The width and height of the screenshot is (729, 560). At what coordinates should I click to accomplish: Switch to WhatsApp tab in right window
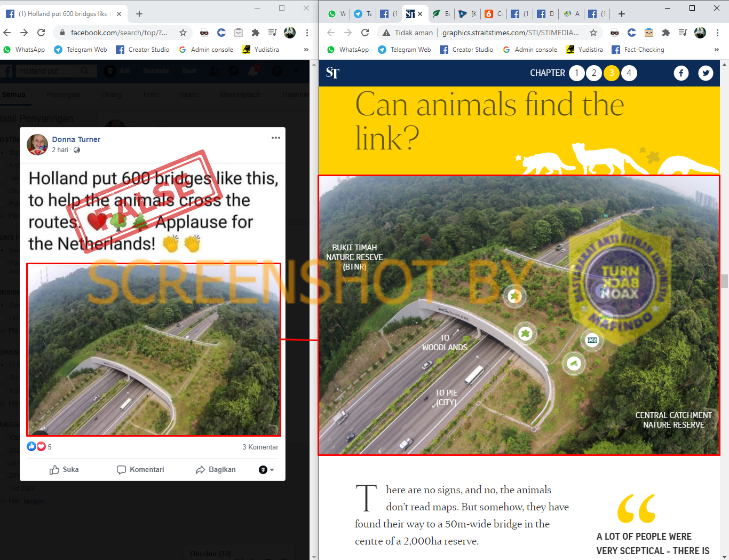pyautogui.click(x=337, y=14)
